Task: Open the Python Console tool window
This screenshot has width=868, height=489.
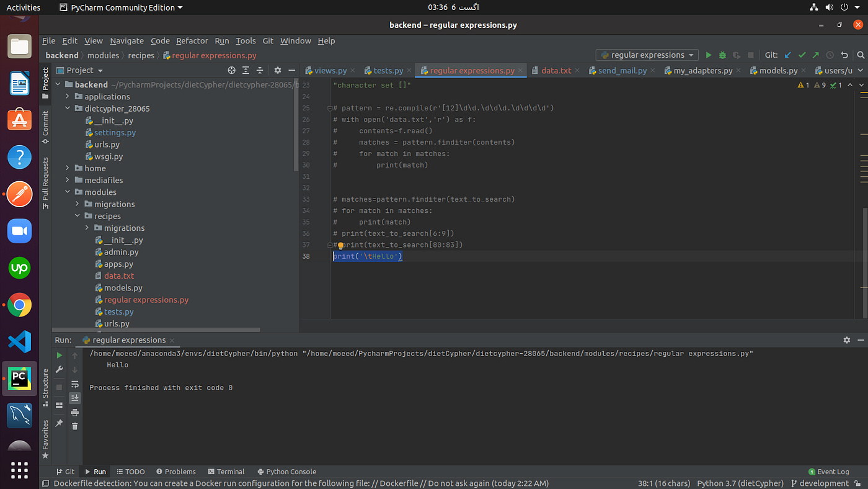Action: point(286,472)
